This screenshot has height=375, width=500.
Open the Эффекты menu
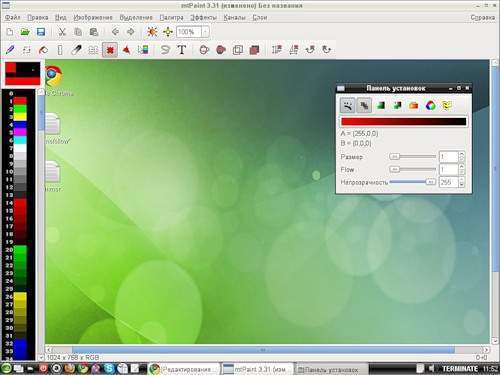(203, 17)
